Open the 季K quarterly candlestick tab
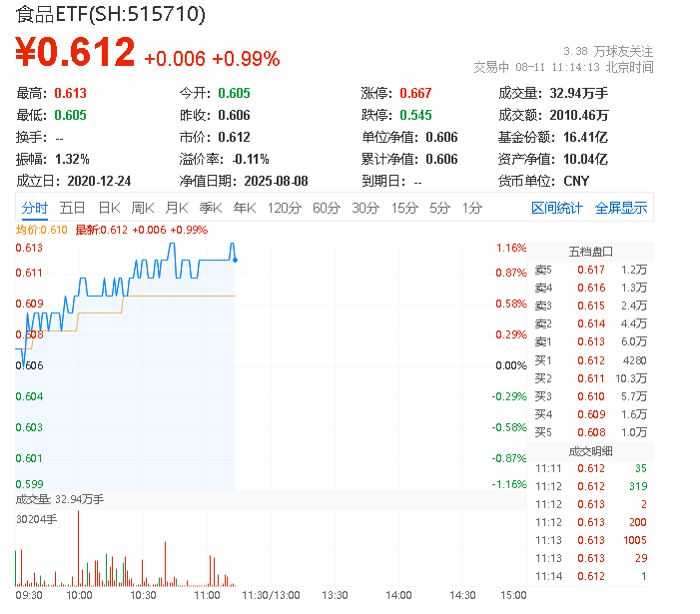Image resolution: width=700 pixels, height=614 pixels. 211,208
